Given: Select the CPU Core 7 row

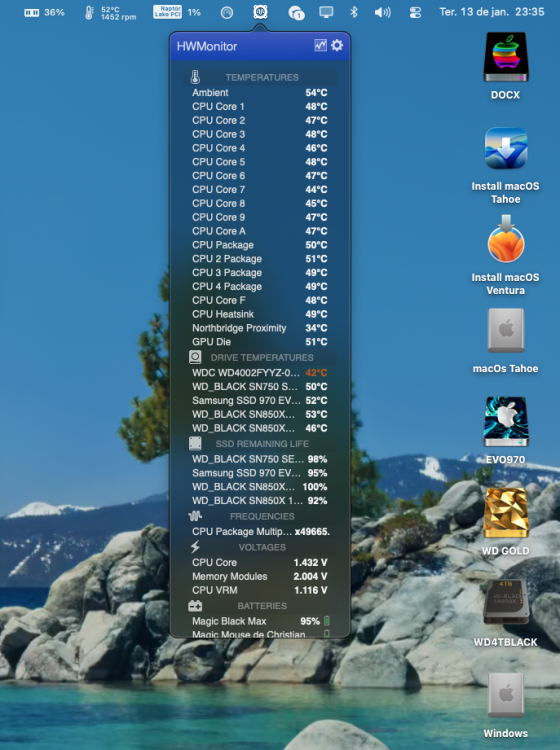Looking at the screenshot, I should point(260,189).
